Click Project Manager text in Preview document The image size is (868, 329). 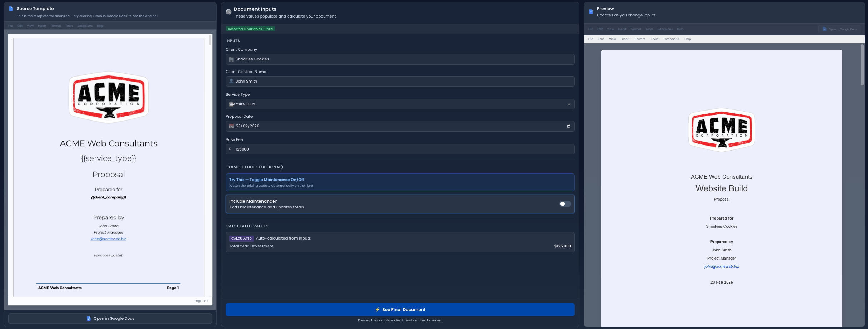click(x=722, y=259)
